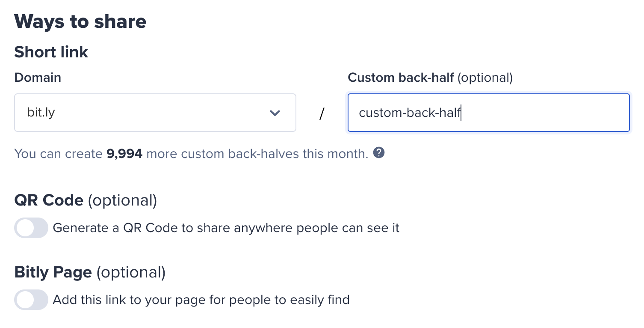Click the Bitly Page (optional) label
This screenshot has height=328, width=644.
tap(89, 271)
